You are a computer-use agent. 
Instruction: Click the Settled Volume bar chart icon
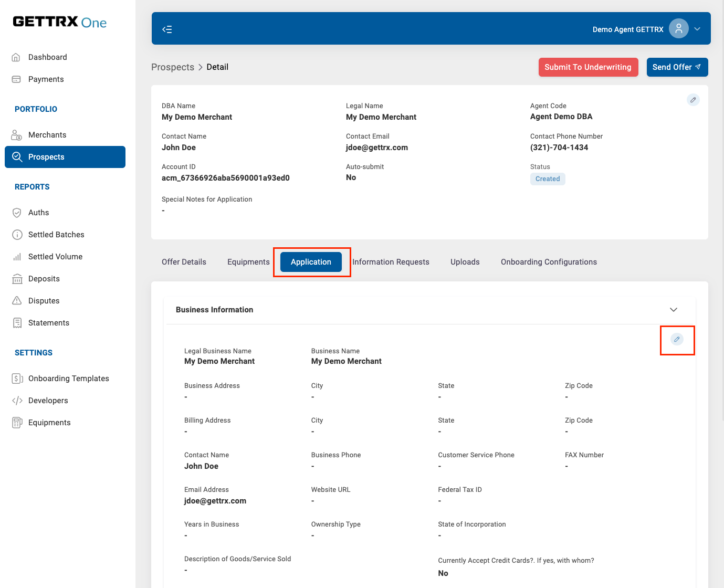(17, 257)
